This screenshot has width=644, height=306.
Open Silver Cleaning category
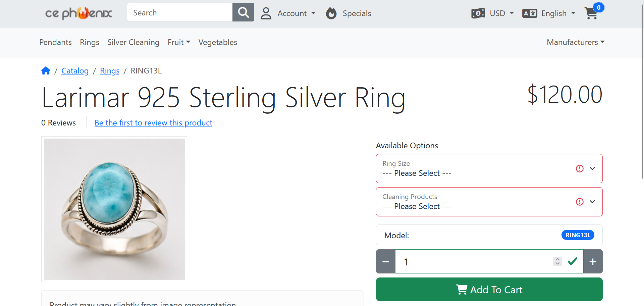(133, 42)
